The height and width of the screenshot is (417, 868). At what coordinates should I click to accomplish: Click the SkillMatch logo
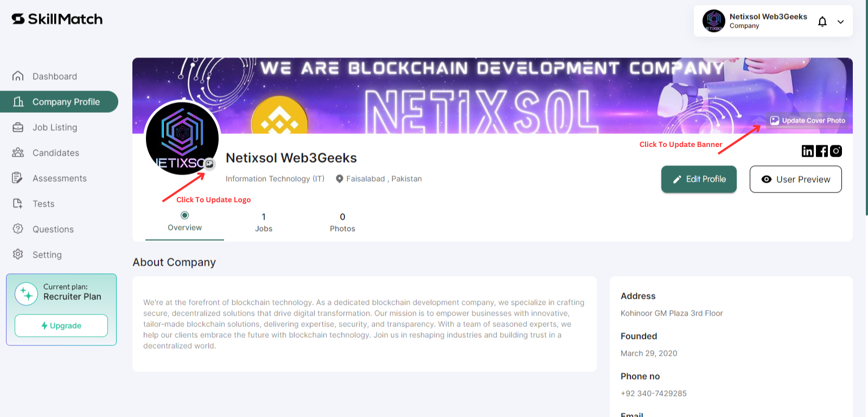[57, 19]
